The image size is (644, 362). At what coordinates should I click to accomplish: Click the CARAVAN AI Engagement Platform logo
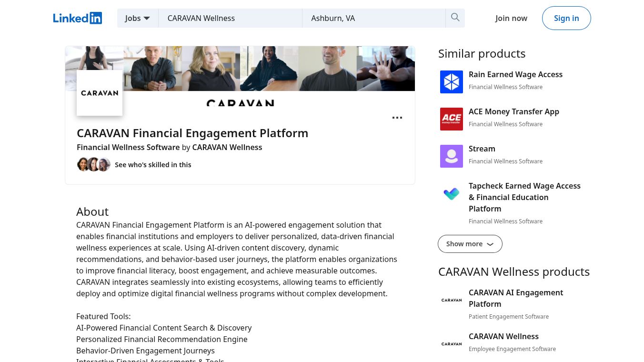451,300
